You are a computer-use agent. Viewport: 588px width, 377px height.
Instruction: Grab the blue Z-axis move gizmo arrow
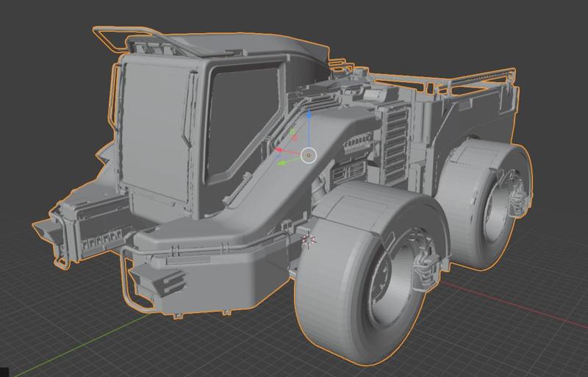tap(309, 115)
